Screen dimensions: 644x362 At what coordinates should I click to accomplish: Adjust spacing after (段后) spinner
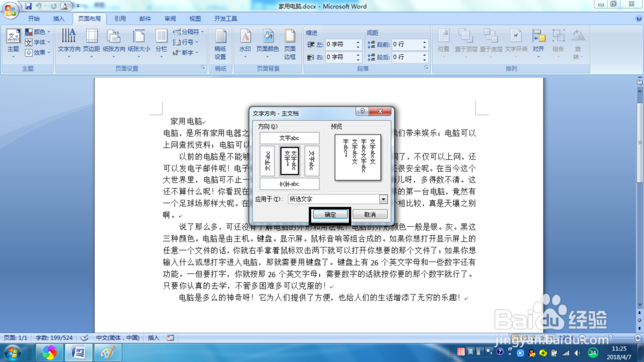coord(424,57)
